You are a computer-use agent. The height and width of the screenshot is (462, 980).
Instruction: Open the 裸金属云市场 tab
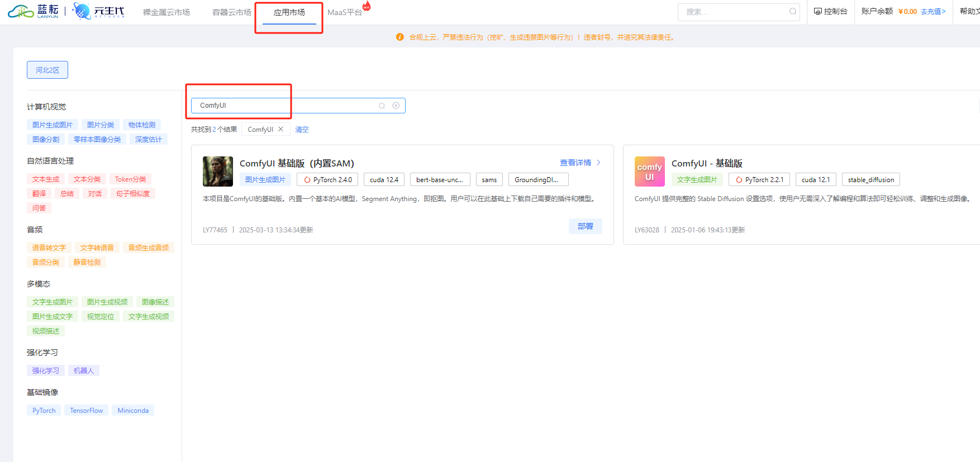click(166, 12)
